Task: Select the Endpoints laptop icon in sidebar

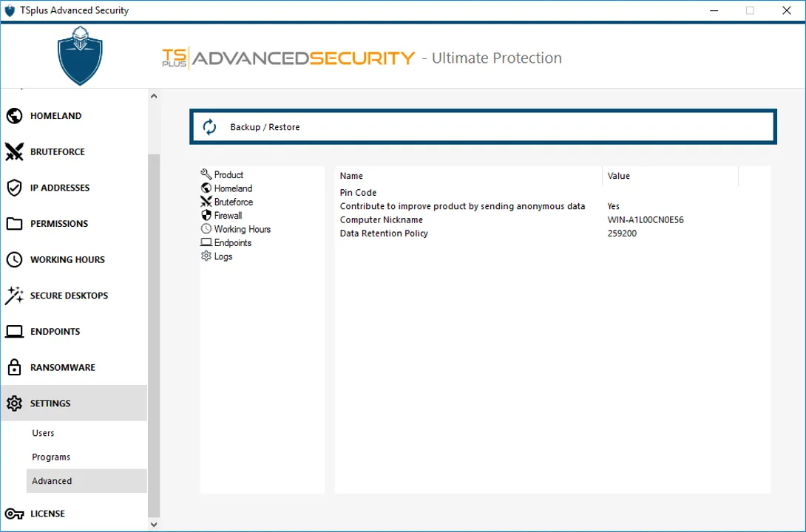Action: tap(14, 332)
